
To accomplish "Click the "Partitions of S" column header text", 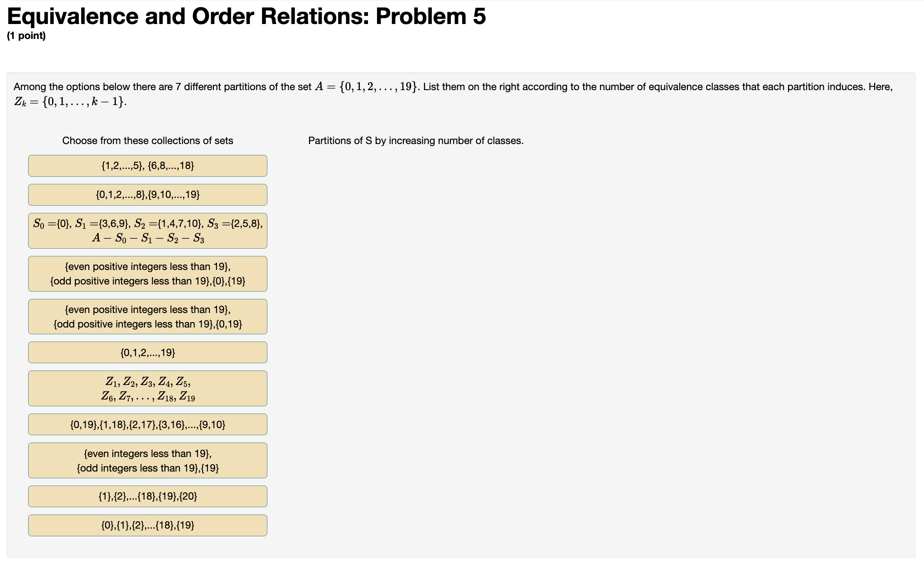I will tap(416, 140).
